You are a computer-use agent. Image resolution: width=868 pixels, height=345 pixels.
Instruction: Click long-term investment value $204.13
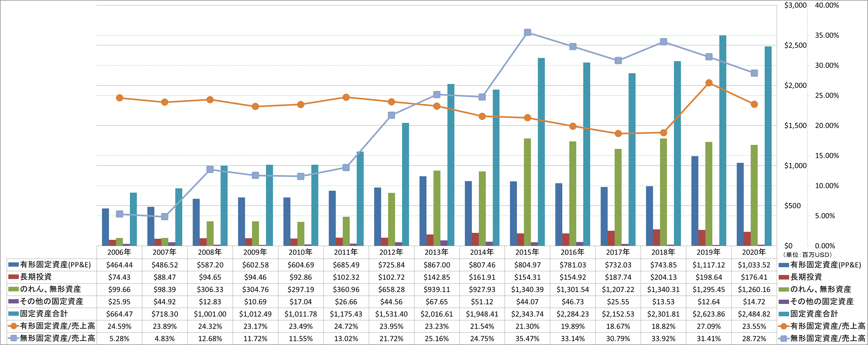663,277
